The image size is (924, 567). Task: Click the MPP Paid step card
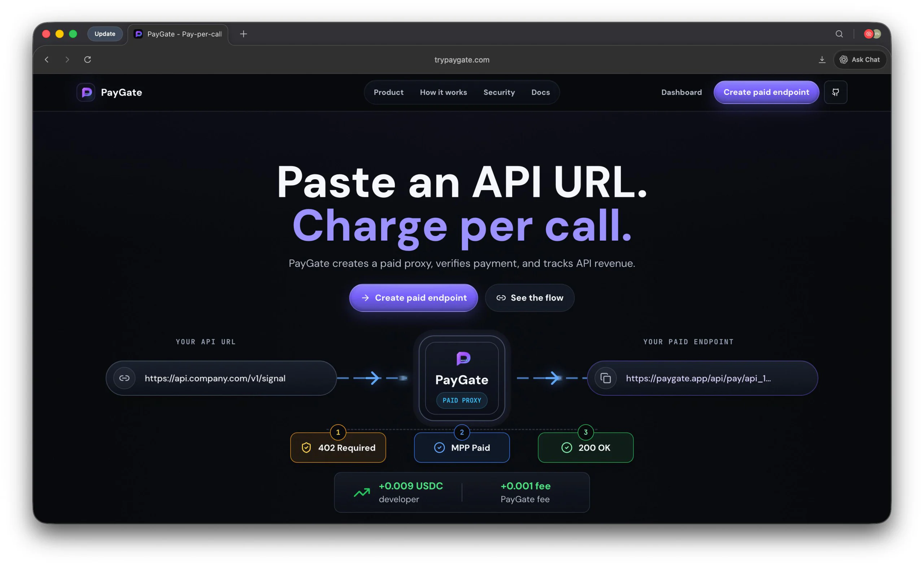point(462,447)
